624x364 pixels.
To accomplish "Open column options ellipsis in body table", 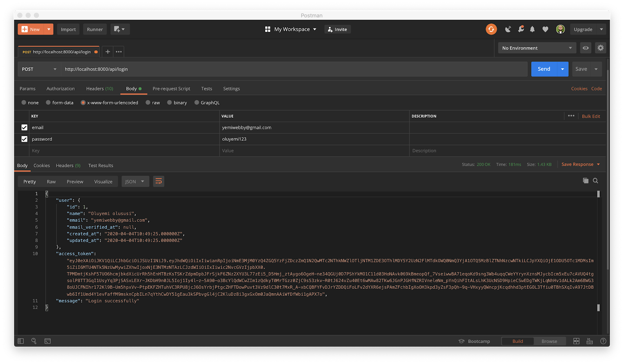I will pos(571,116).
